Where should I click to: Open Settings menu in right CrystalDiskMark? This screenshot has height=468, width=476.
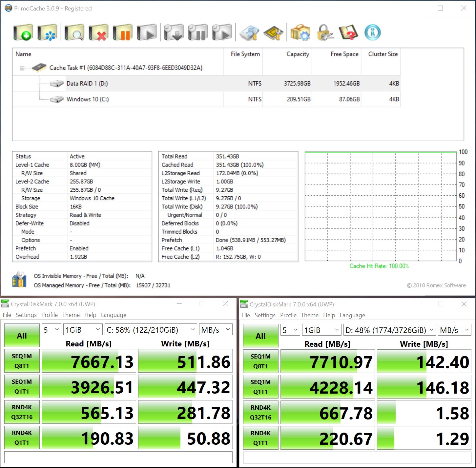coord(265,315)
